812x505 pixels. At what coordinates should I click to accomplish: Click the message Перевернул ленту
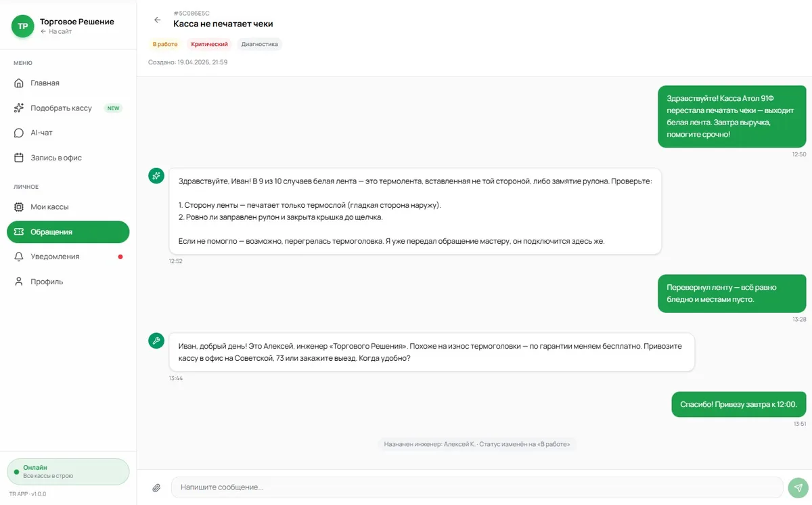[x=732, y=293]
